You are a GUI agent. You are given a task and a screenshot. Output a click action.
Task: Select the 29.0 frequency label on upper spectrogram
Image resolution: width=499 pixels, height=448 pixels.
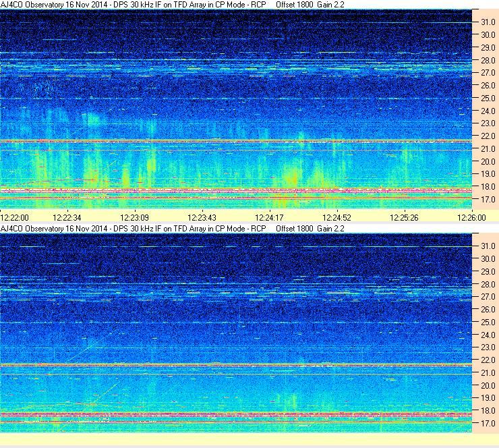click(488, 48)
